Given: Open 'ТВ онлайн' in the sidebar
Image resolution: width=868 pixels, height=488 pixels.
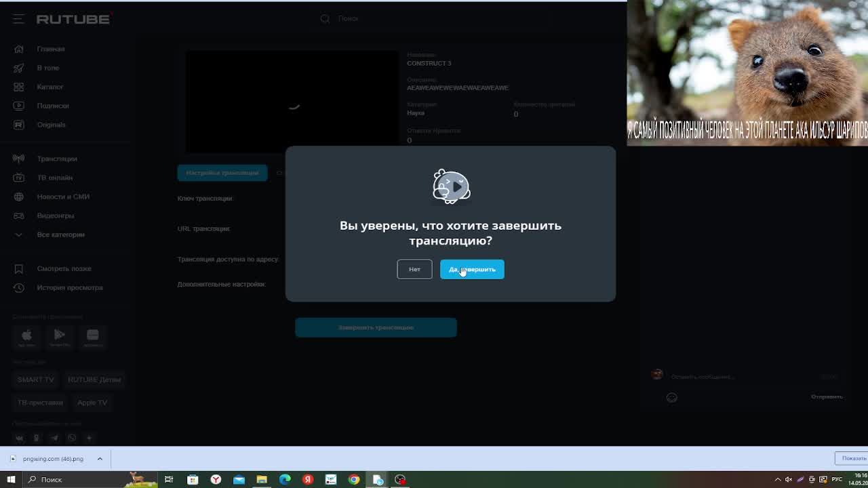Looking at the screenshot, I should tap(55, 178).
